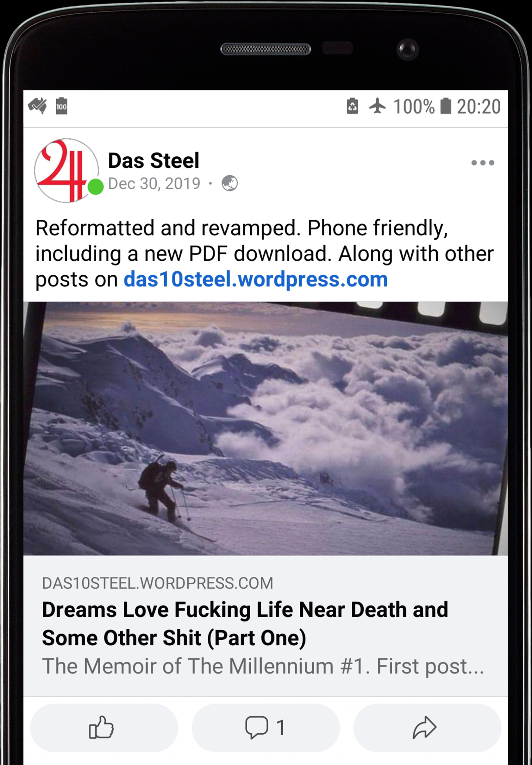Click the Dec 30, 2019 timestamp
Viewport: 532px width, 765px height.
[154, 184]
